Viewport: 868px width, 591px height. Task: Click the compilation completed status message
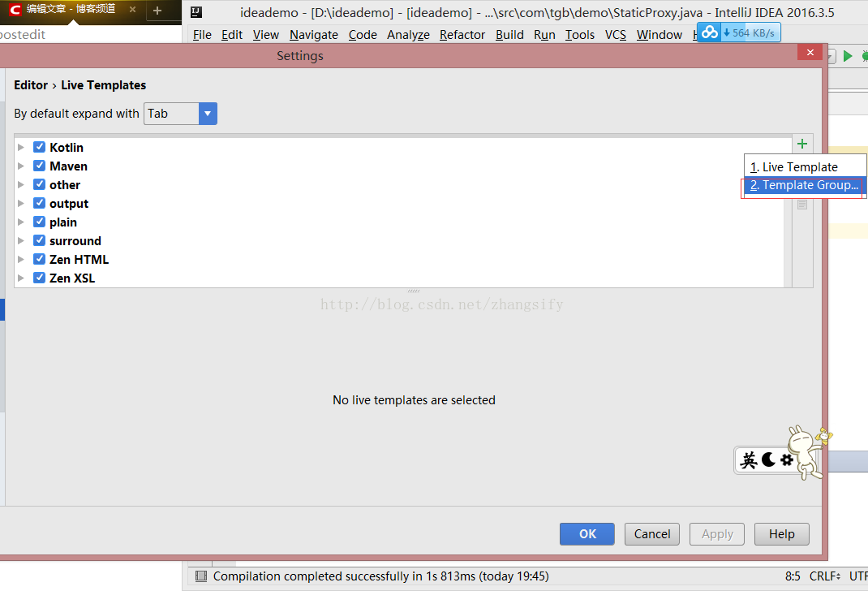(x=380, y=576)
